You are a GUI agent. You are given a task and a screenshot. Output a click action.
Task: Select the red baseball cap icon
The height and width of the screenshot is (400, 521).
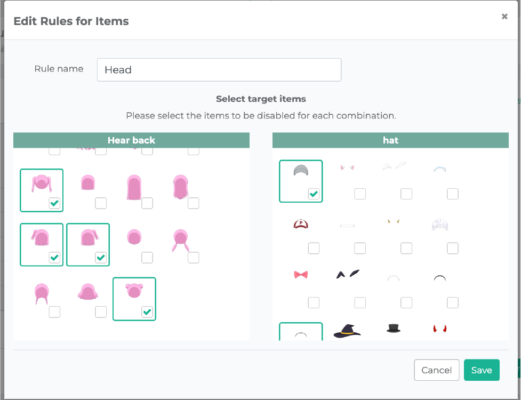click(301, 224)
